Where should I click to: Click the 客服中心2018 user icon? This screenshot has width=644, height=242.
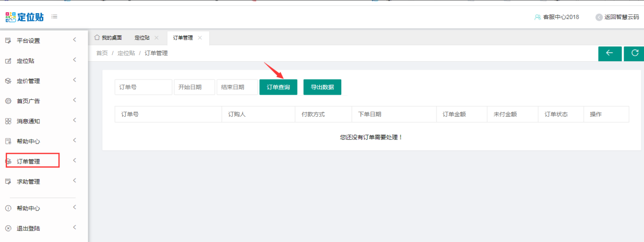(537, 17)
